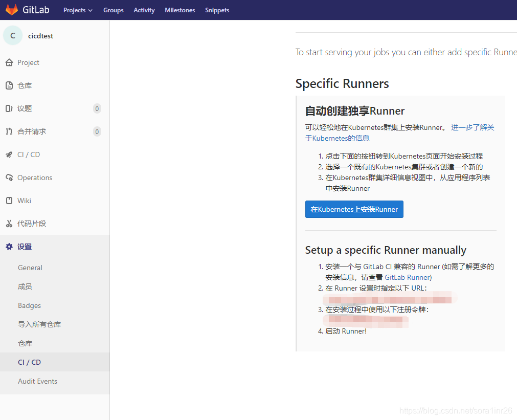The width and height of the screenshot is (517, 420).
Task: Click the blurred registration token value
Action: 365,320
